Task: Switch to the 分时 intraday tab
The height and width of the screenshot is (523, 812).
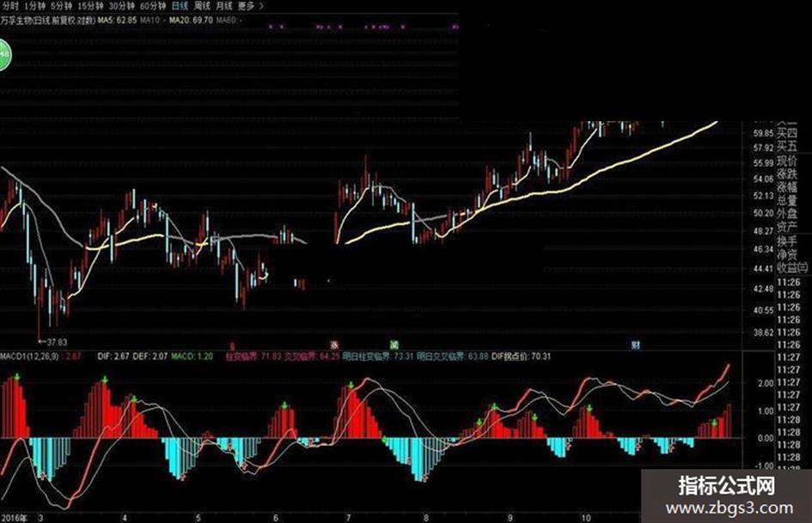Action: [x=10, y=6]
